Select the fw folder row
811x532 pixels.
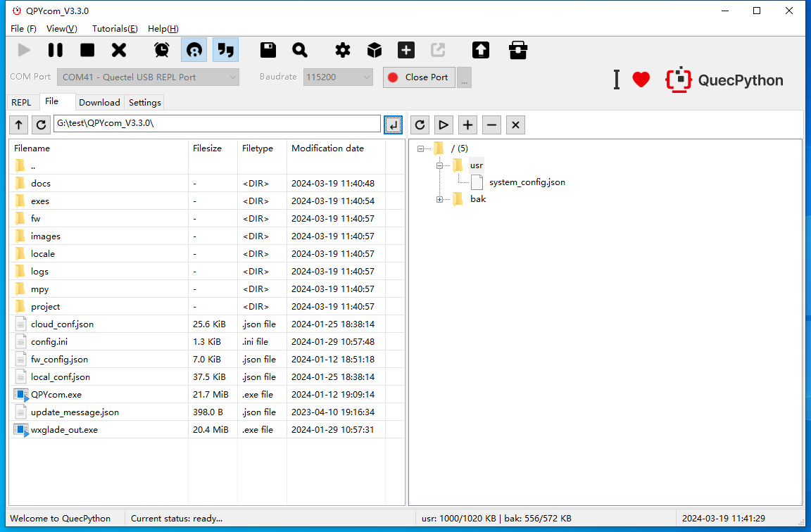click(207, 219)
